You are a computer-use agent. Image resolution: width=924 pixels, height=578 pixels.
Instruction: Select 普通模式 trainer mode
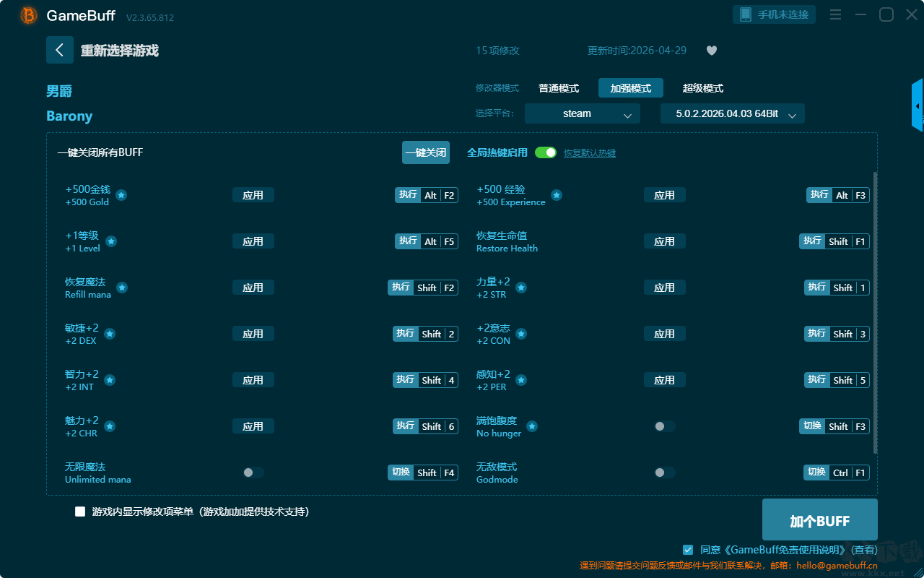pyautogui.click(x=559, y=88)
